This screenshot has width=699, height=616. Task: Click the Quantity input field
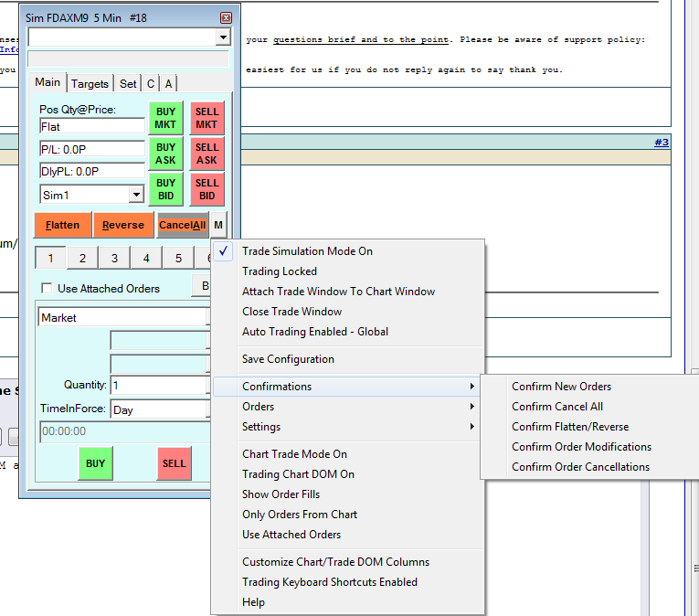point(160,385)
